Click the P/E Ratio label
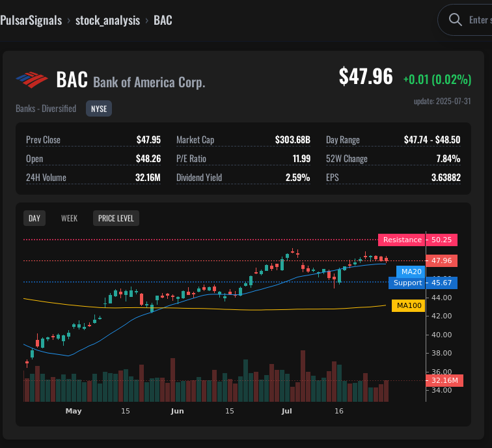The height and width of the screenshot is (448, 492). [x=191, y=158]
